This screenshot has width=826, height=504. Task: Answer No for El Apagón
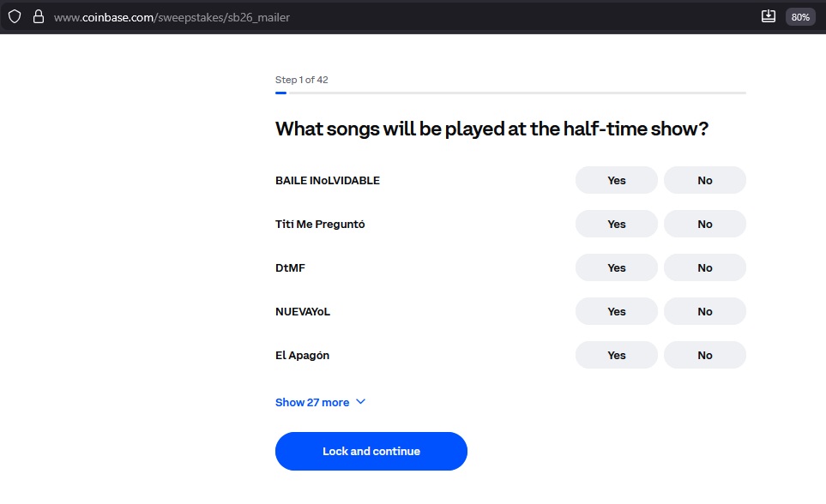(x=704, y=356)
